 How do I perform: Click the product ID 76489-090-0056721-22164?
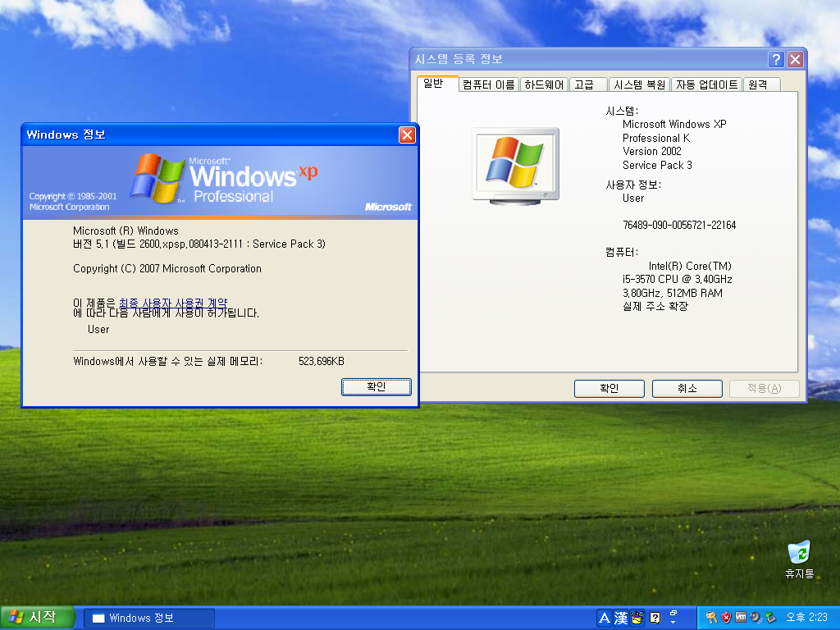[x=679, y=225]
